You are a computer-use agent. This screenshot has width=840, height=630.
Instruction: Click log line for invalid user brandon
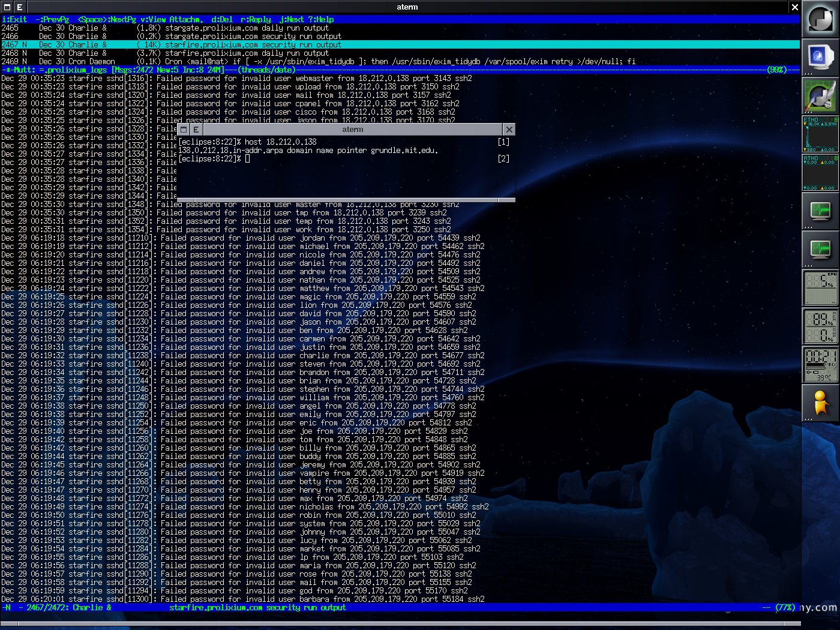[243, 372]
